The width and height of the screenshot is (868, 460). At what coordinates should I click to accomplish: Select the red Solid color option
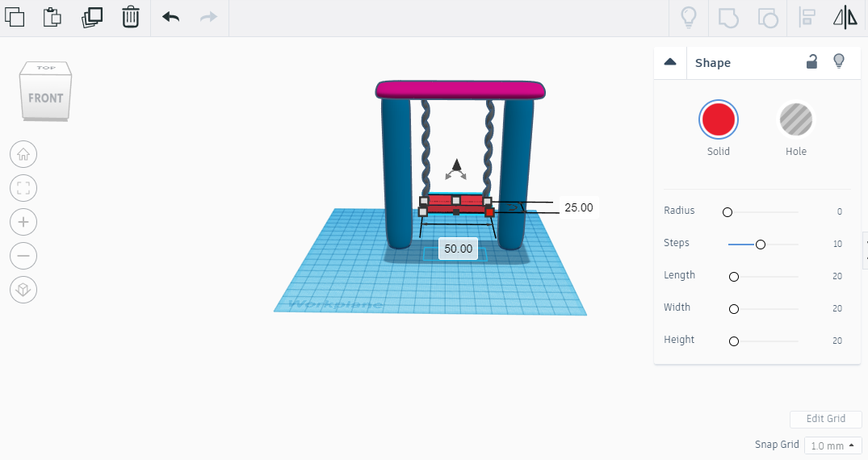click(719, 119)
